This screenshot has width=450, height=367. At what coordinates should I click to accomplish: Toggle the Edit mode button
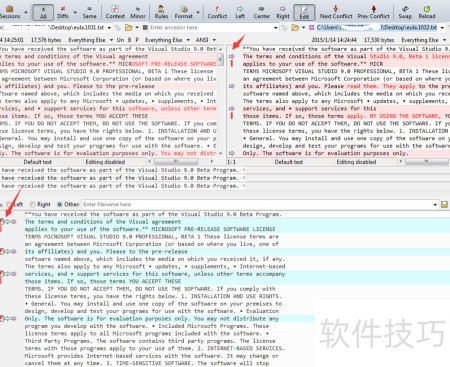point(304,12)
